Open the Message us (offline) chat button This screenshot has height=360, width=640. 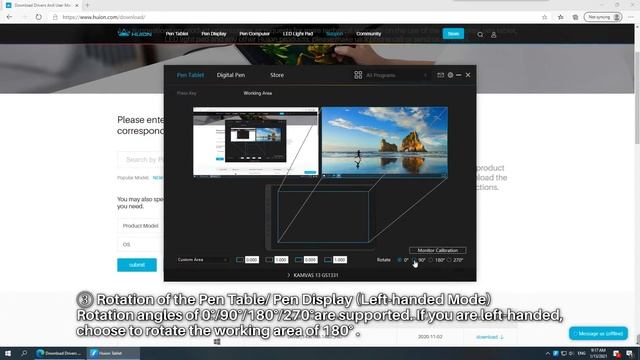coord(598,333)
